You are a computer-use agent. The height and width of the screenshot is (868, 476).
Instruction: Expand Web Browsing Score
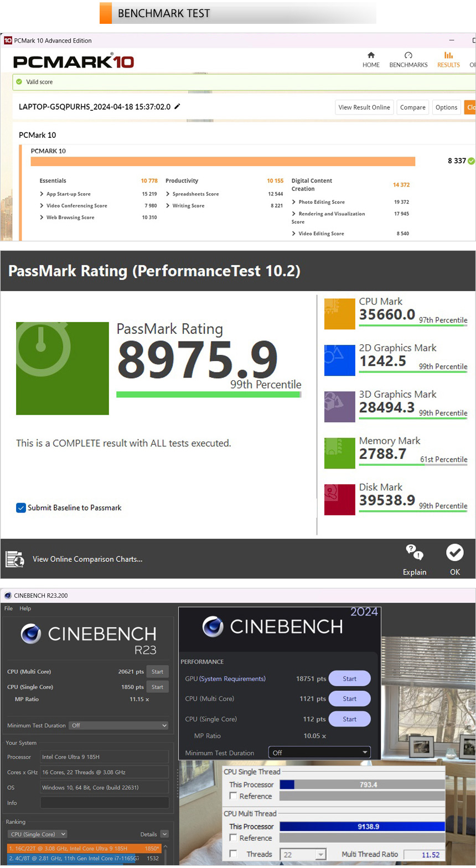(x=42, y=218)
